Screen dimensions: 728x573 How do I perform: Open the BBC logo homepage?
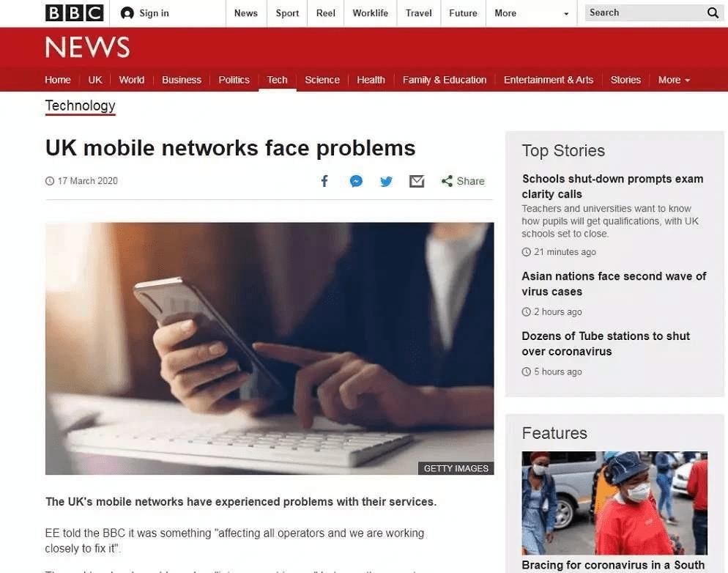click(74, 13)
